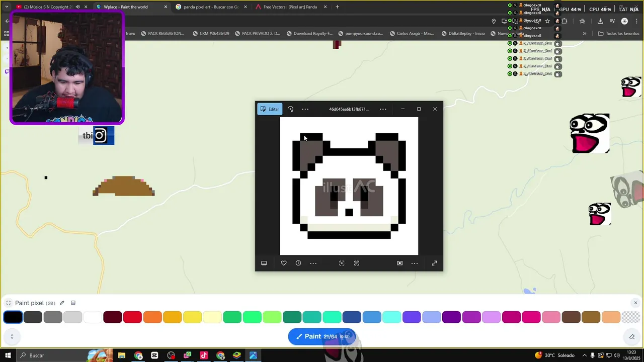
Task: Close the Wplace tab
Action: 166,7
